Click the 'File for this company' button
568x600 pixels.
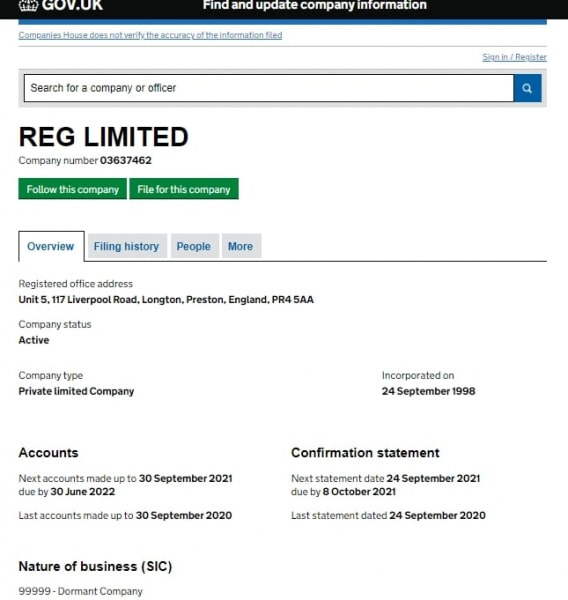(184, 189)
